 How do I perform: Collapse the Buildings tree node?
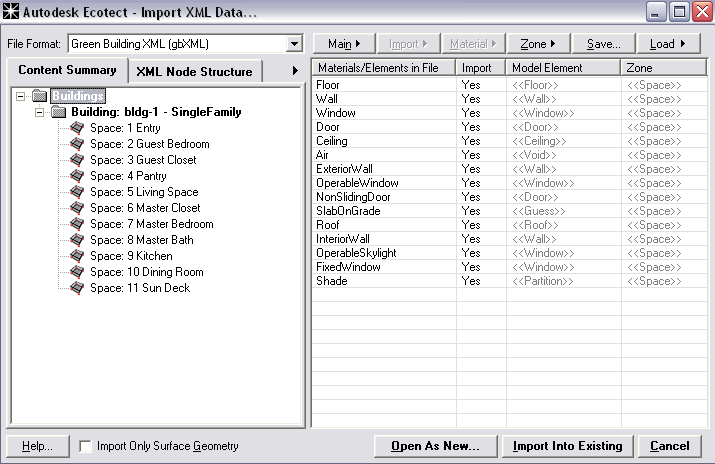point(22,96)
